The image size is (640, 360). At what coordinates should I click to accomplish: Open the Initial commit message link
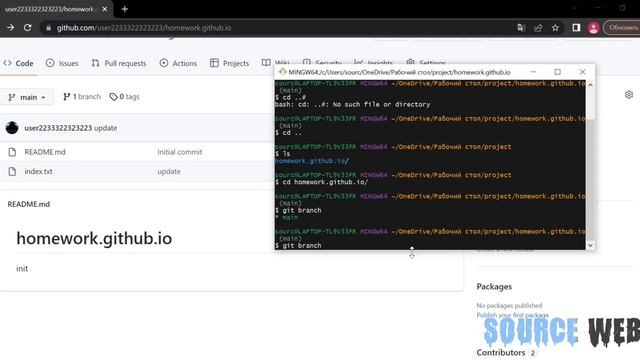pyautogui.click(x=180, y=152)
